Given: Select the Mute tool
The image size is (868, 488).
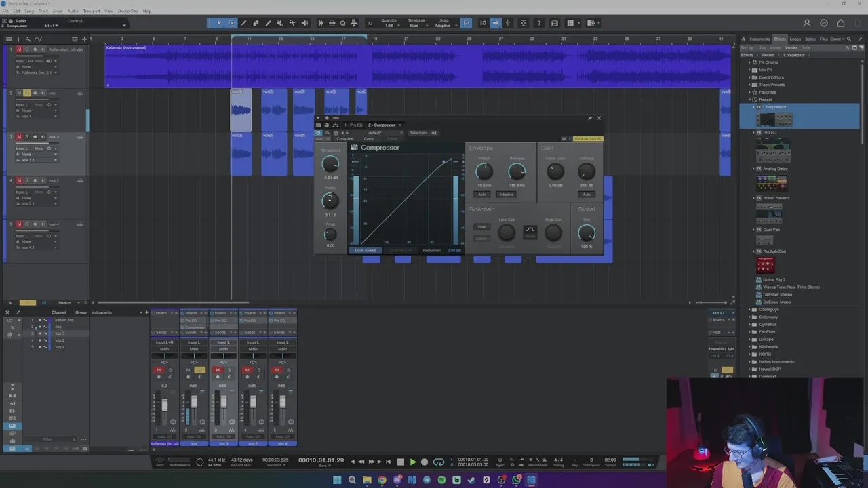Looking at the screenshot, I should coord(280,23).
